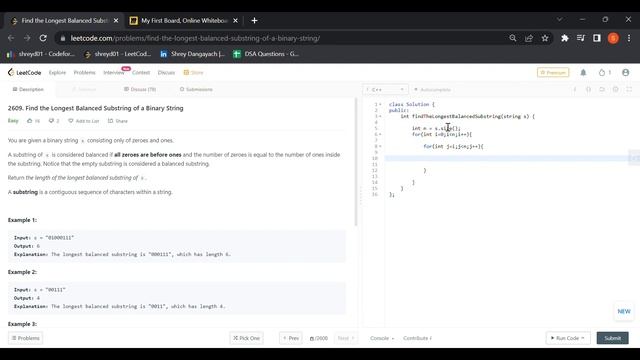640x360 pixels.
Task: Close the whiteboard browser tab
Action: [x=236, y=20]
